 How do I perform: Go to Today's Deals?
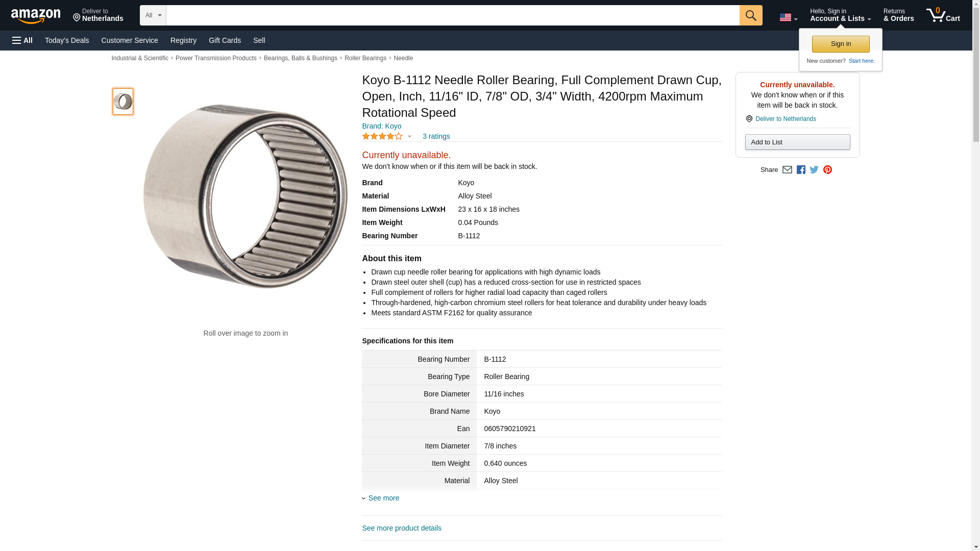[67, 40]
